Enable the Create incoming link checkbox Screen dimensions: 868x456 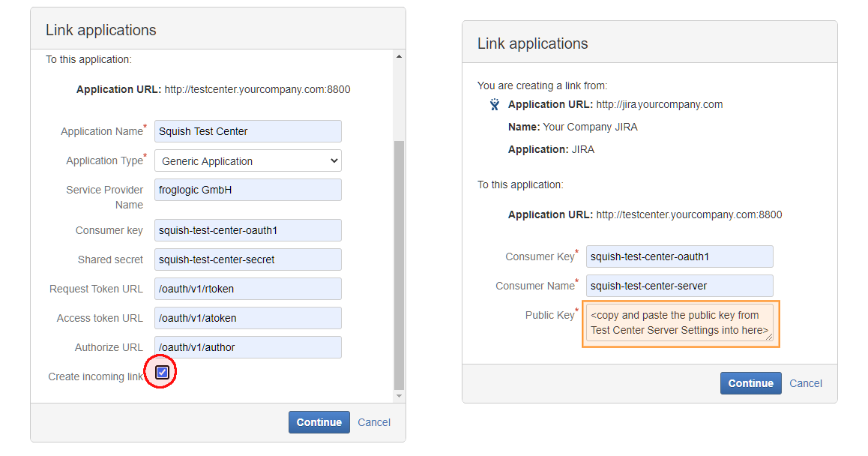point(162,372)
